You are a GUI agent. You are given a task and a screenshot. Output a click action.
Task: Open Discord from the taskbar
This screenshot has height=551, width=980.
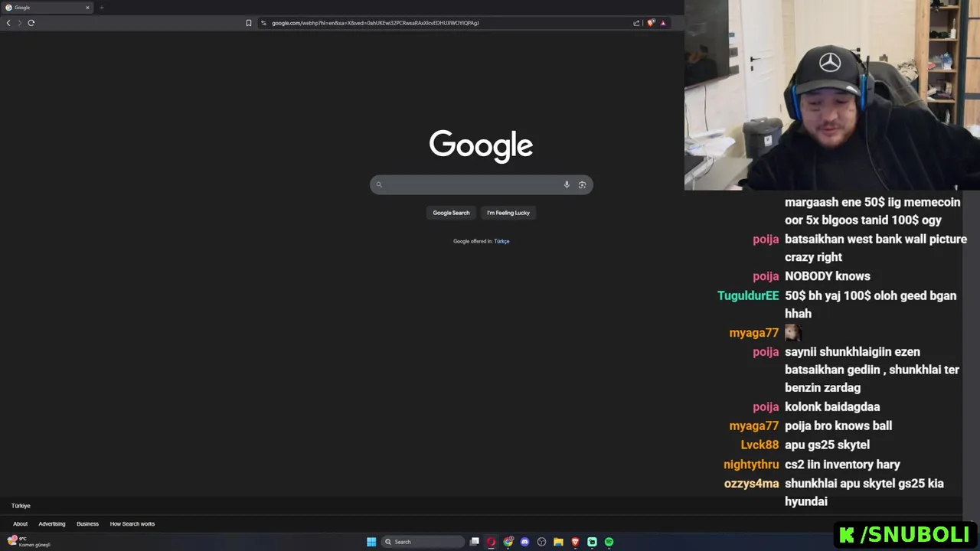tap(525, 542)
